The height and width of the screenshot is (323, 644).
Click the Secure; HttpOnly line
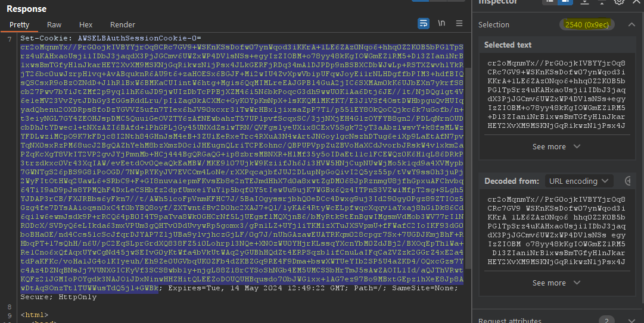[x=58, y=297]
